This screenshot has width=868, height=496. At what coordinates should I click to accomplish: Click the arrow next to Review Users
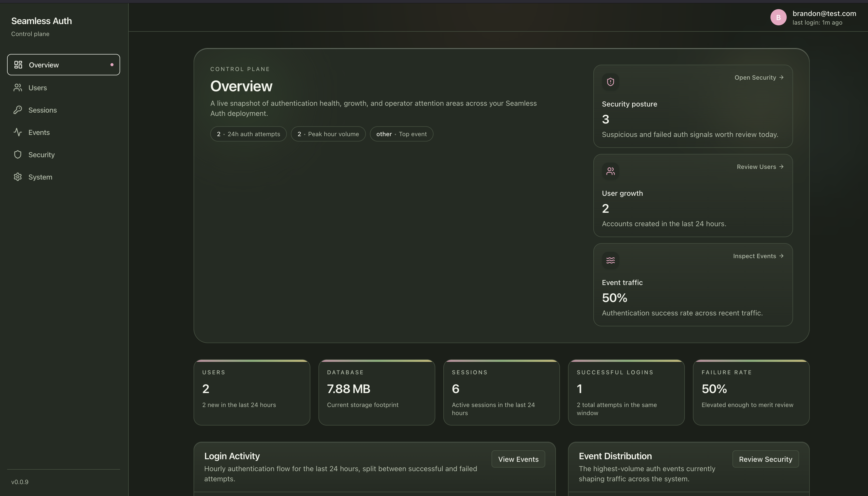(x=781, y=167)
